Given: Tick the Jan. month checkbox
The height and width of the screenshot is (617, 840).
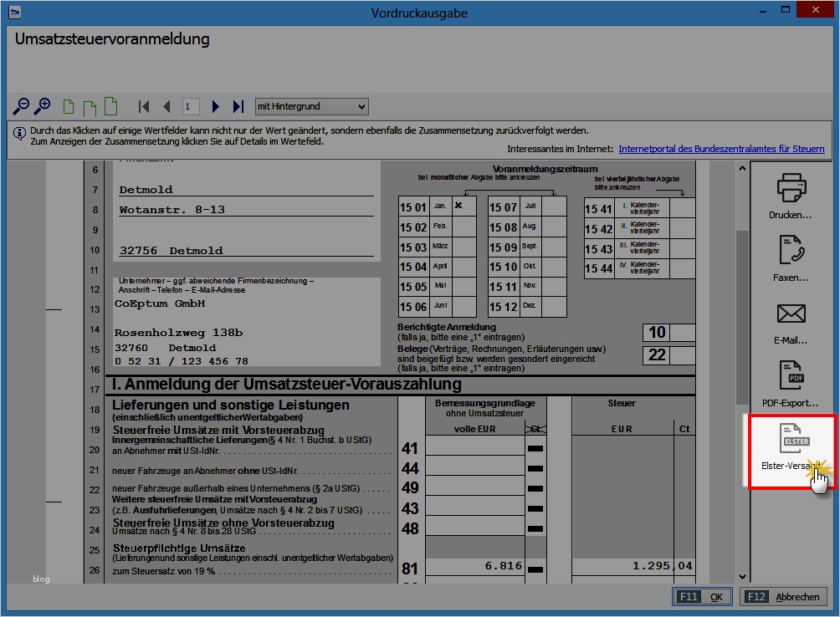Looking at the screenshot, I should coord(464,207).
